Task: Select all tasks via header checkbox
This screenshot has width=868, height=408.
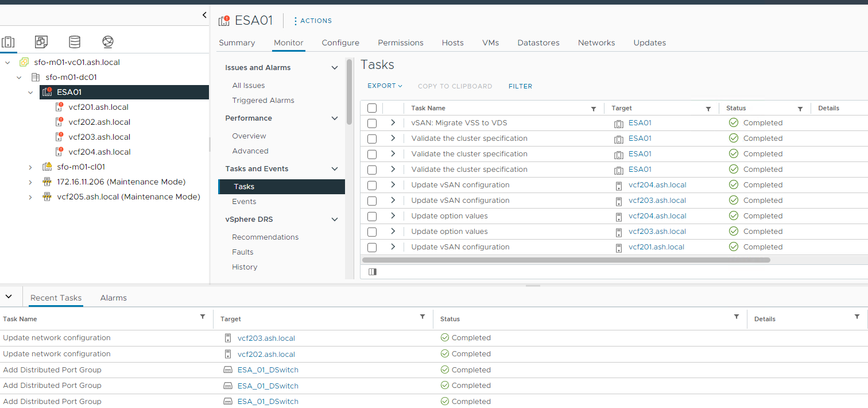Action: [372, 107]
